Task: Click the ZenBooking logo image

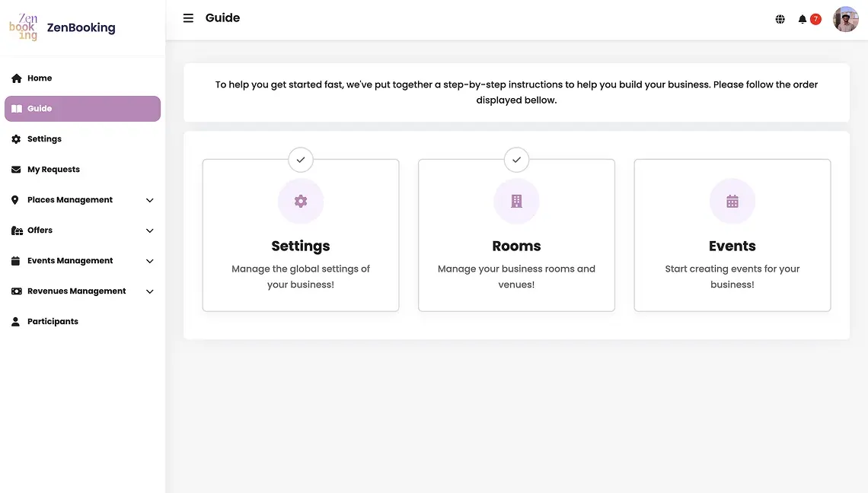Action: (24, 27)
